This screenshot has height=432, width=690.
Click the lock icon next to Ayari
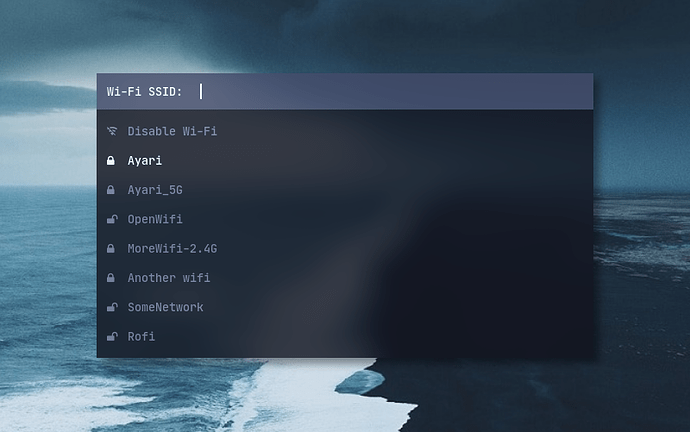[x=111, y=160]
